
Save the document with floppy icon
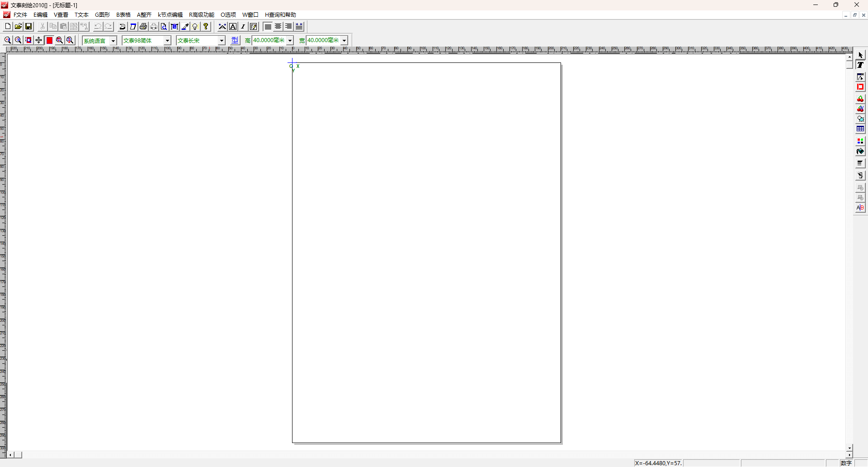pos(28,27)
